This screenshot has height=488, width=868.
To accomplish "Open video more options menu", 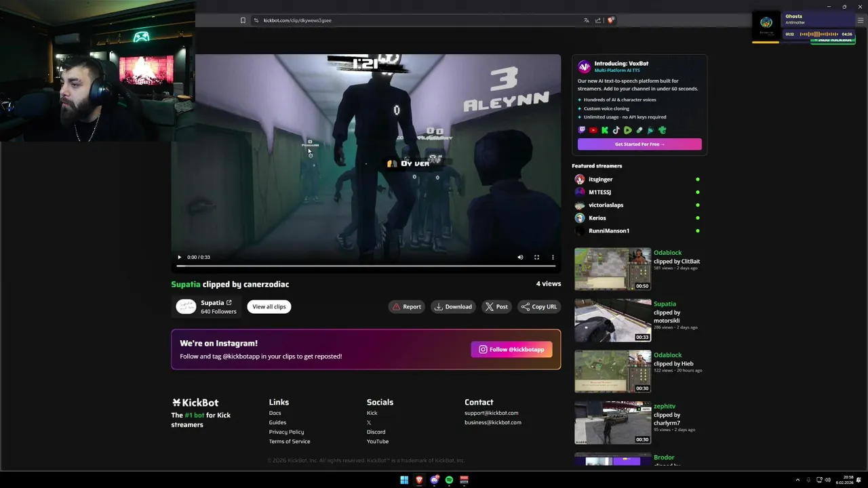I will (x=553, y=258).
